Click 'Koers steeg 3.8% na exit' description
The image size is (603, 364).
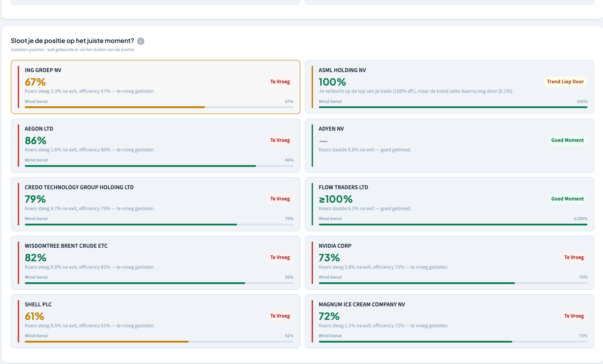pos(383,267)
